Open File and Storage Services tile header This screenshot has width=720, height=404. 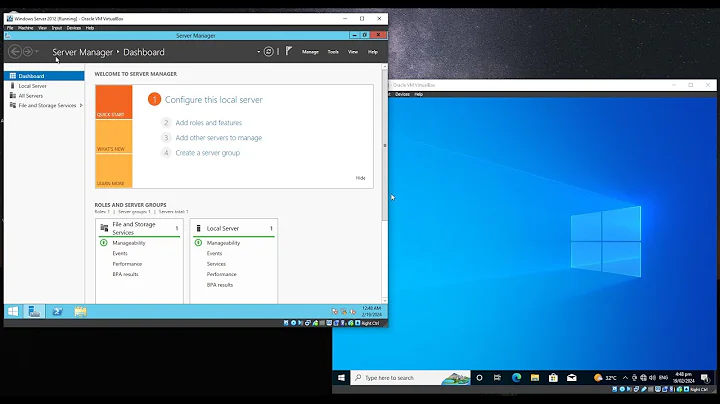[x=140, y=228]
